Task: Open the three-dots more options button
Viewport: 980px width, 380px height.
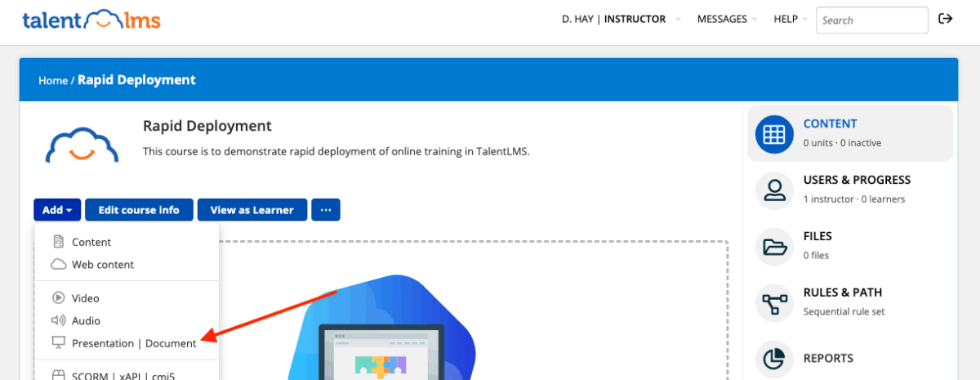Action: pyautogui.click(x=325, y=210)
